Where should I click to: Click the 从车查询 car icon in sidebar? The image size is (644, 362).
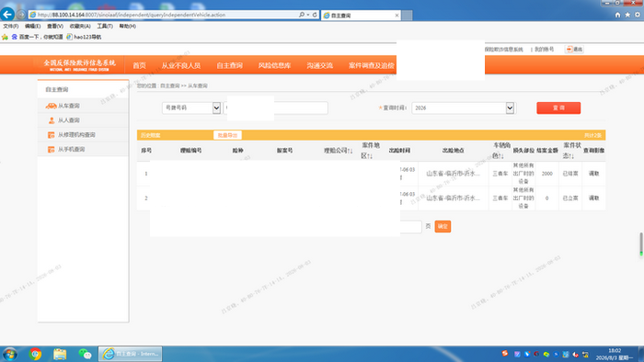(51, 106)
